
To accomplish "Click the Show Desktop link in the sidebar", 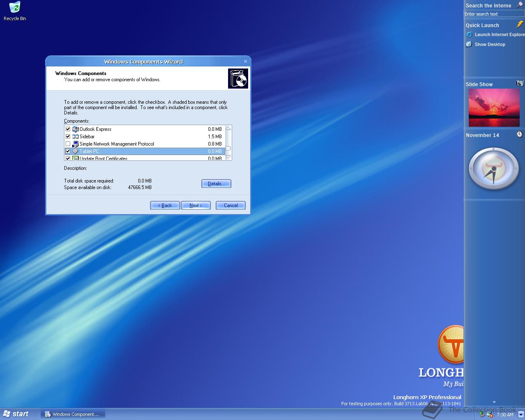I will pos(490,44).
